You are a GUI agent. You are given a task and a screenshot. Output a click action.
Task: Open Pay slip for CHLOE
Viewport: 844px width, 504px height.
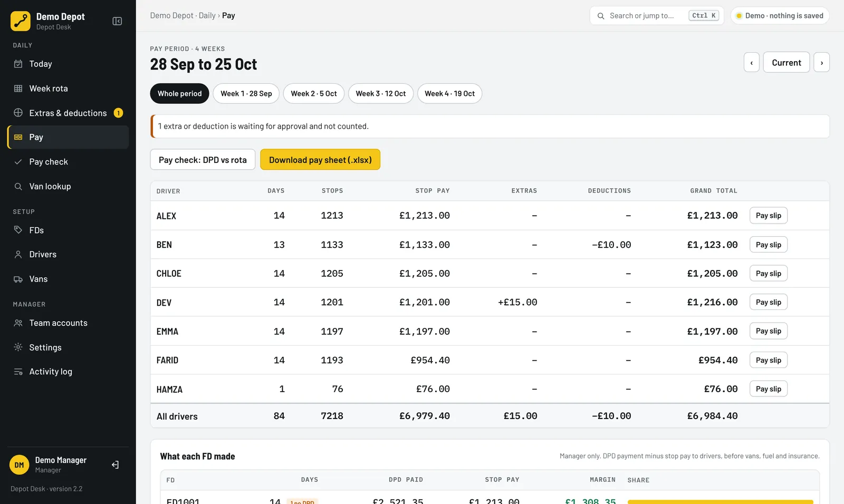click(x=768, y=273)
